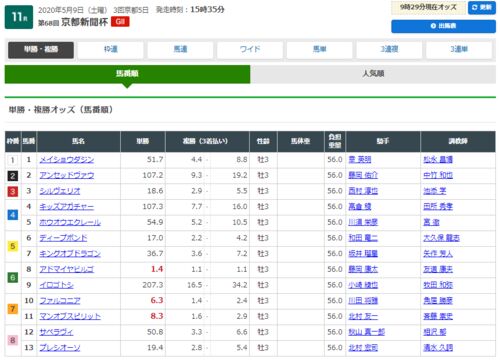Open the trainer link in row 1 (松永 昌博)

click(x=438, y=160)
